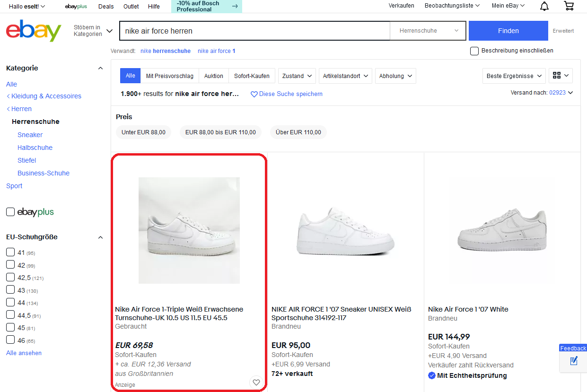The width and height of the screenshot is (587, 392).
Task: Open the shopping cart icon
Action: coord(569,6)
